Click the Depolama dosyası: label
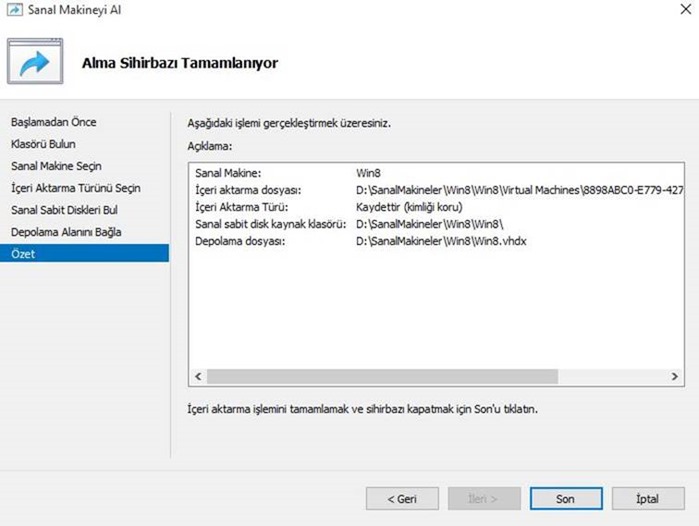The width and height of the screenshot is (699, 526). (240, 241)
